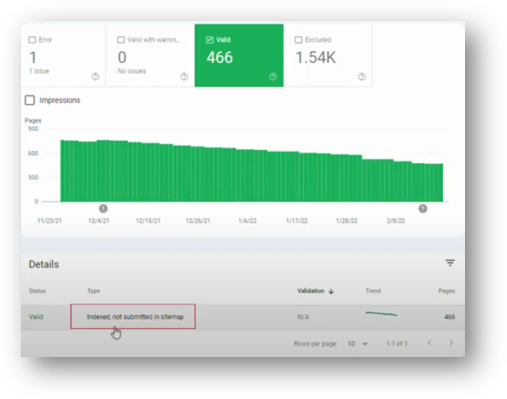Click the Details heading
Viewport: 507px width, 399px height.
click(44, 264)
